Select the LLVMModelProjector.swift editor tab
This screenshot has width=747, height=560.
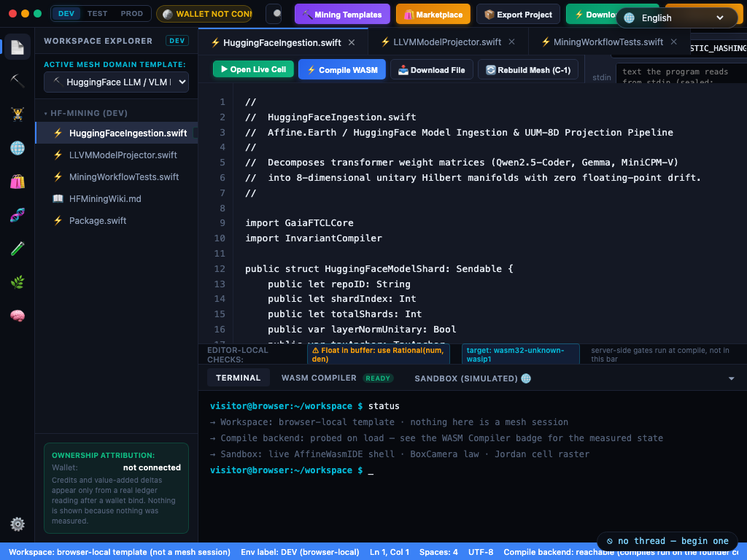[447, 42]
